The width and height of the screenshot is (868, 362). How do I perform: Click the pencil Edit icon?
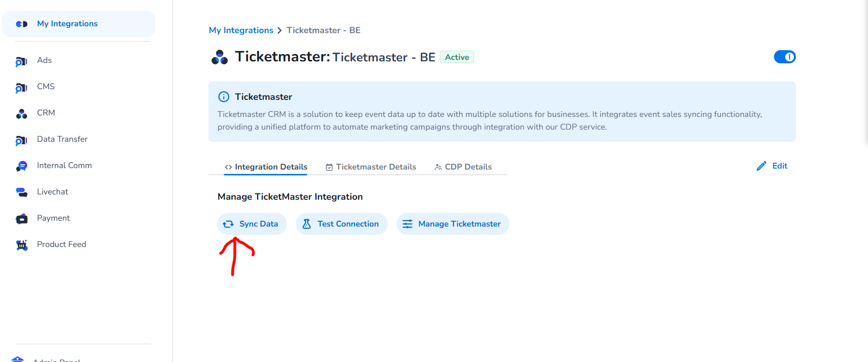point(761,166)
